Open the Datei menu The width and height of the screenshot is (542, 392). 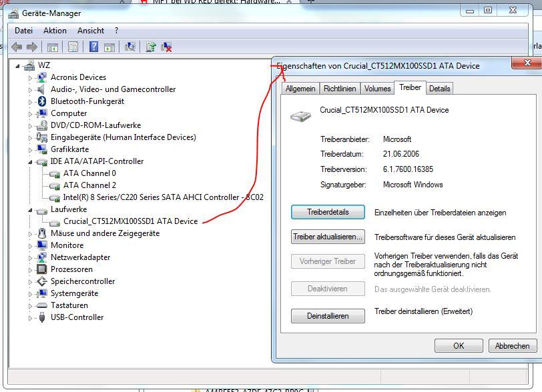(23, 31)
